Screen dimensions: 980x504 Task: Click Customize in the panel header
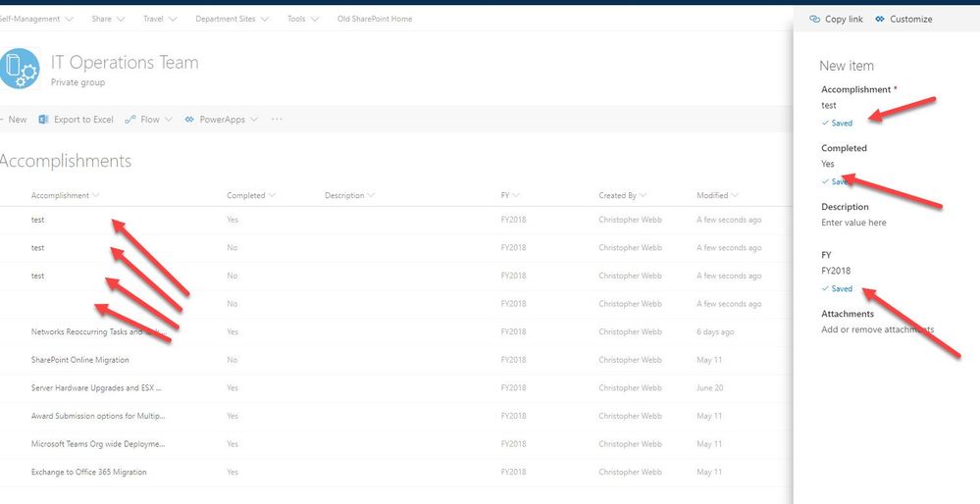pyautogui.click(x=910, y=20)
